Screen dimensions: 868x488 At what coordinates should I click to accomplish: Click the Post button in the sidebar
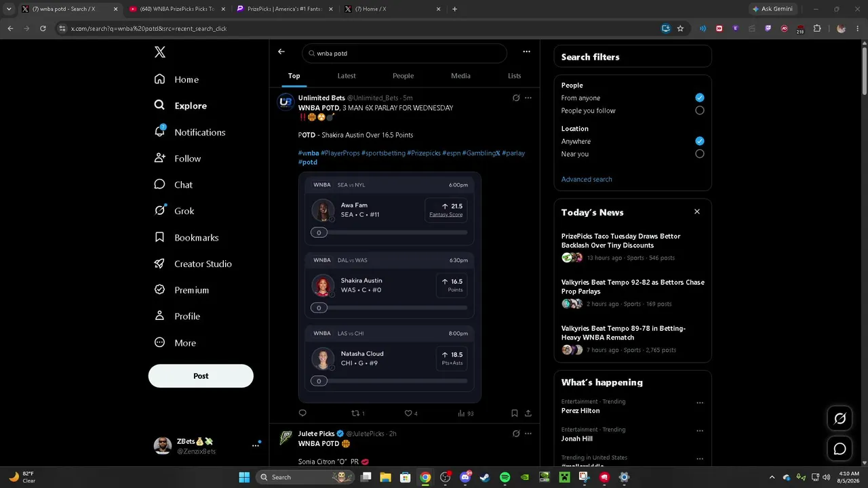click(201, 376)
